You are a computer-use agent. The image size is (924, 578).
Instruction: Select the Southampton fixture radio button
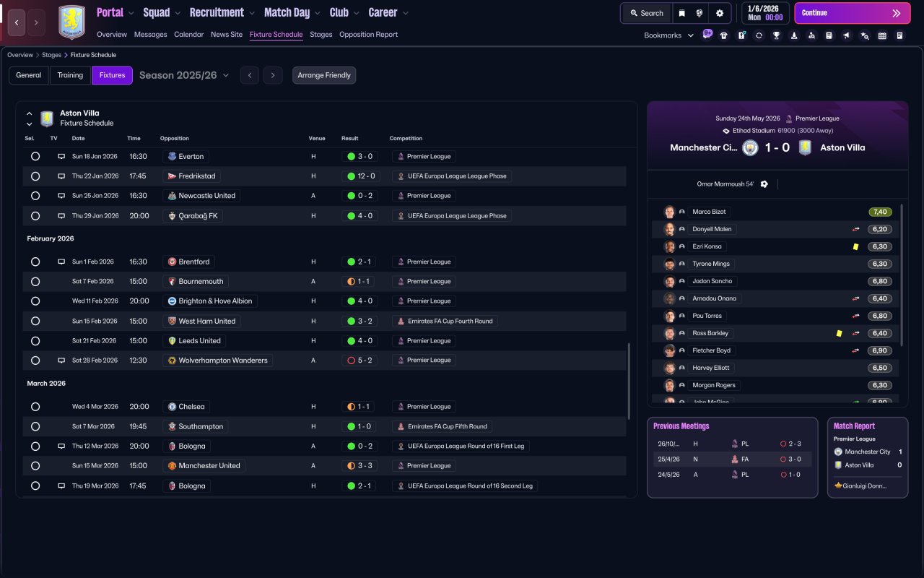[35, 426]
